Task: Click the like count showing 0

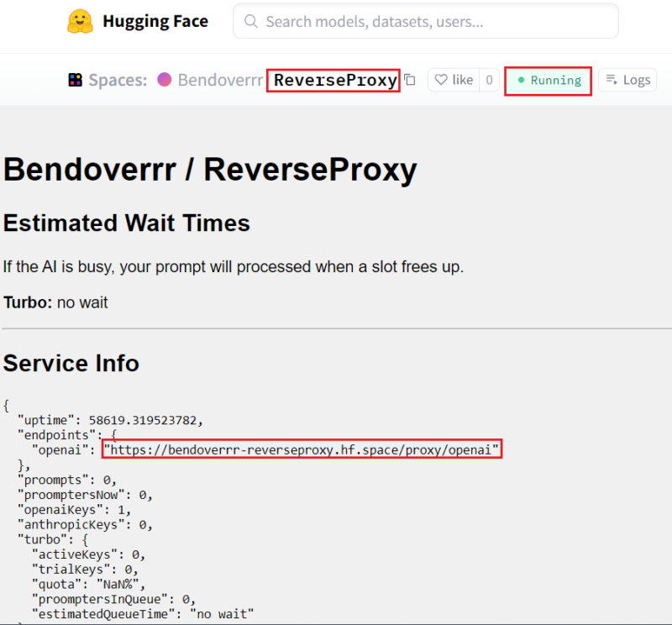Action: 489,80
